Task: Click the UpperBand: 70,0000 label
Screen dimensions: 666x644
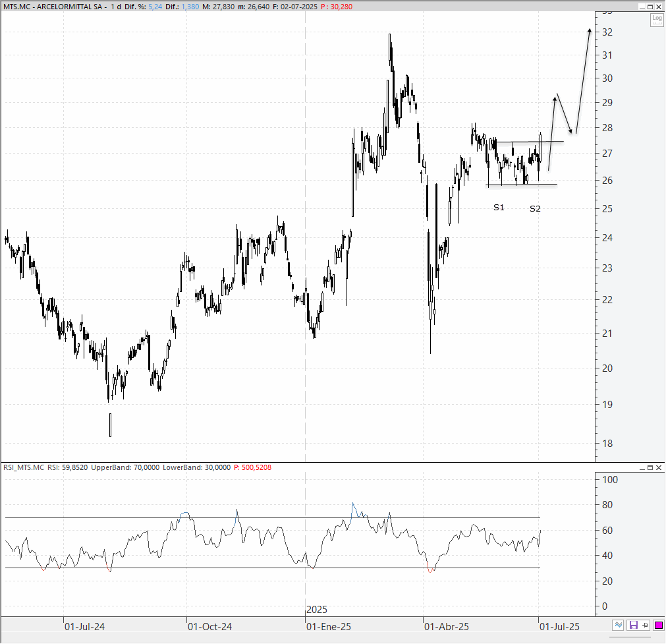Action: coord(125,467)
